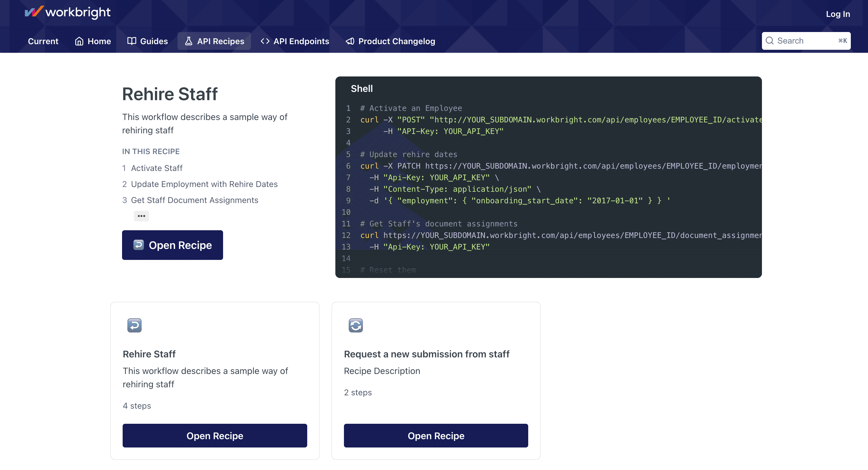Select step 2 Update Employment with Rehire Dates
The height and width of the screenshot is (470, 868).
pos(204,184)
